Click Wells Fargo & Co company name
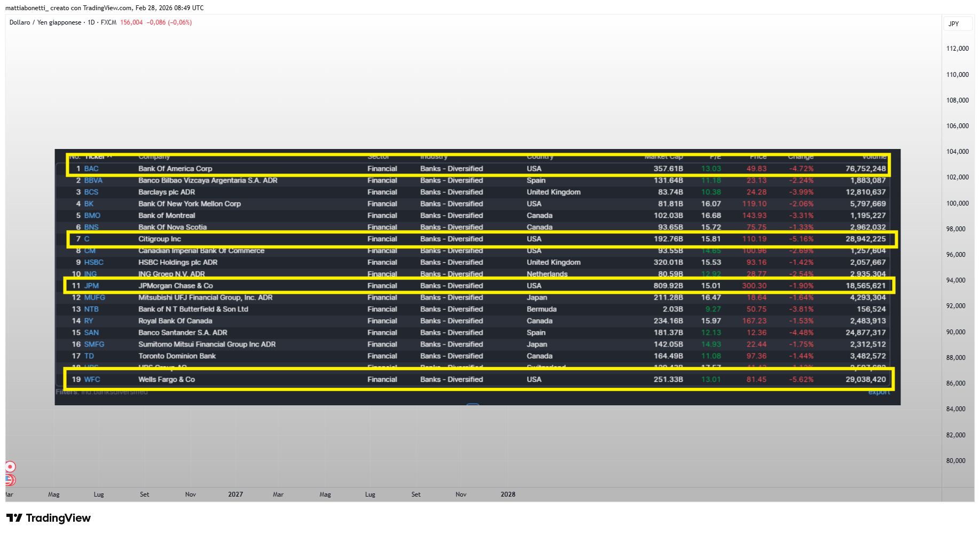This screenshot has height=534, width=980. pos(167,380)
